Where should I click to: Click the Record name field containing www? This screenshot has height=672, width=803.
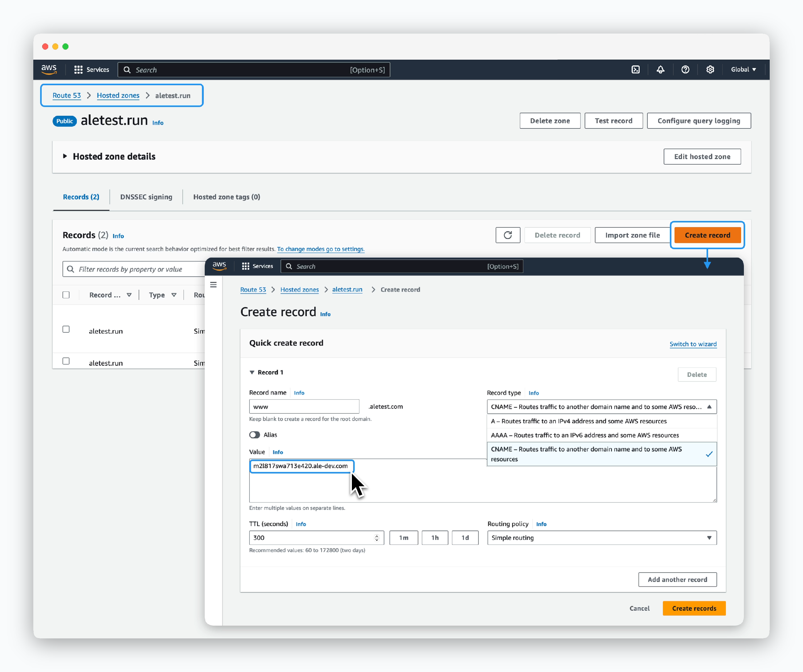click(304, 407)
